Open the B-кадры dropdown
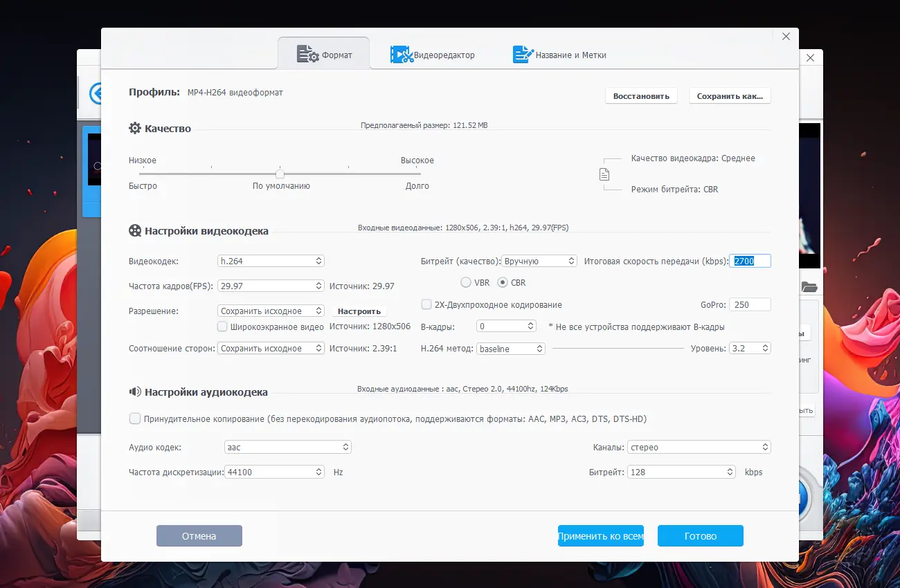This screenshot has height=588, width=900. pos(507,326)
